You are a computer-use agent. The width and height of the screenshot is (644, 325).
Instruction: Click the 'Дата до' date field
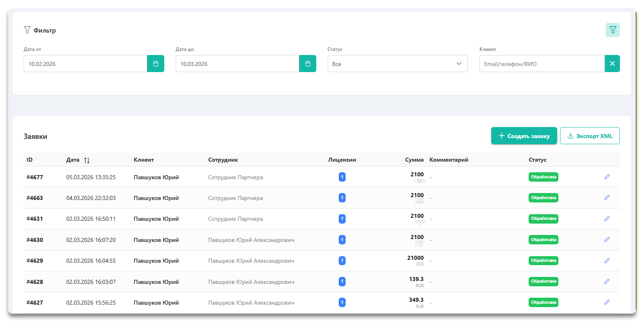click(x=237, y=64)
